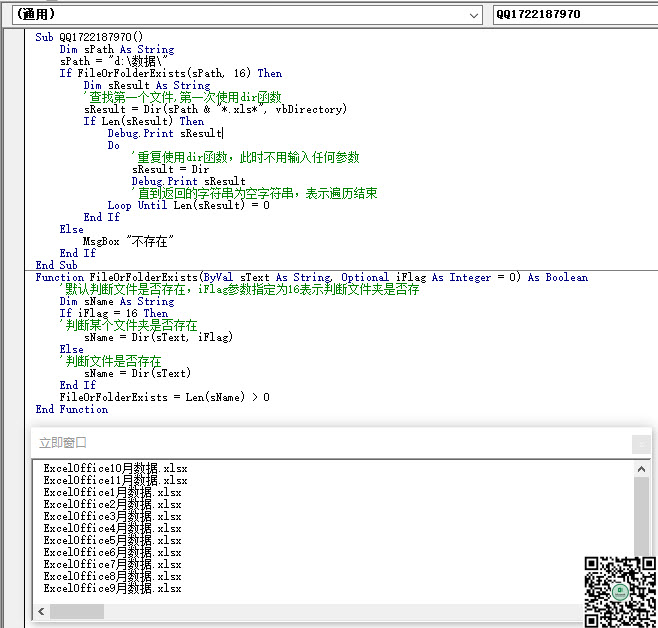Click 'If Len(sResult) Then' line
The height and width of the screenshot is (628, 658).
point(144,121)
